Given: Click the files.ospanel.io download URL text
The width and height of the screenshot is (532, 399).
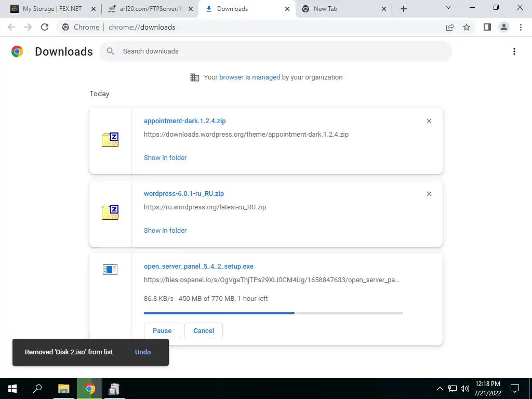Looking at the screenshot, I should [x=271, y=280].
